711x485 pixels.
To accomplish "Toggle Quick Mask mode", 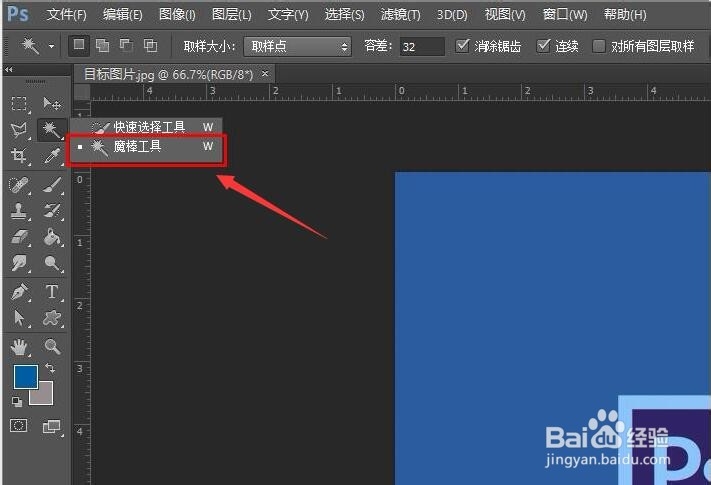I will click(19, 425).
